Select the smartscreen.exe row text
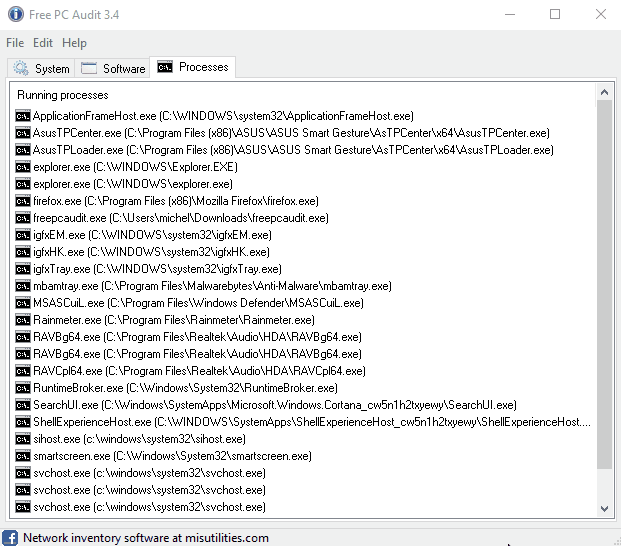The height and width of the screenshot is (546, 621). (172, 456)
